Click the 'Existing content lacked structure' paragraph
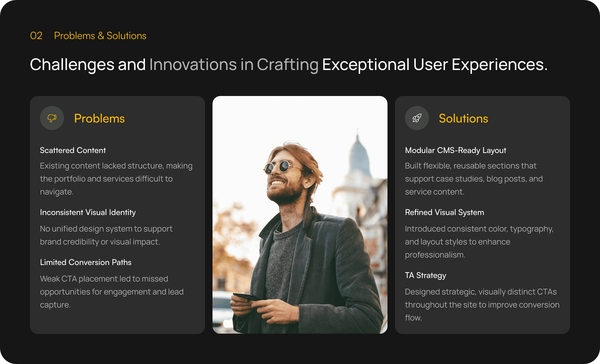The height and width of the screenshot is (364, 600). tap(116, 179)
